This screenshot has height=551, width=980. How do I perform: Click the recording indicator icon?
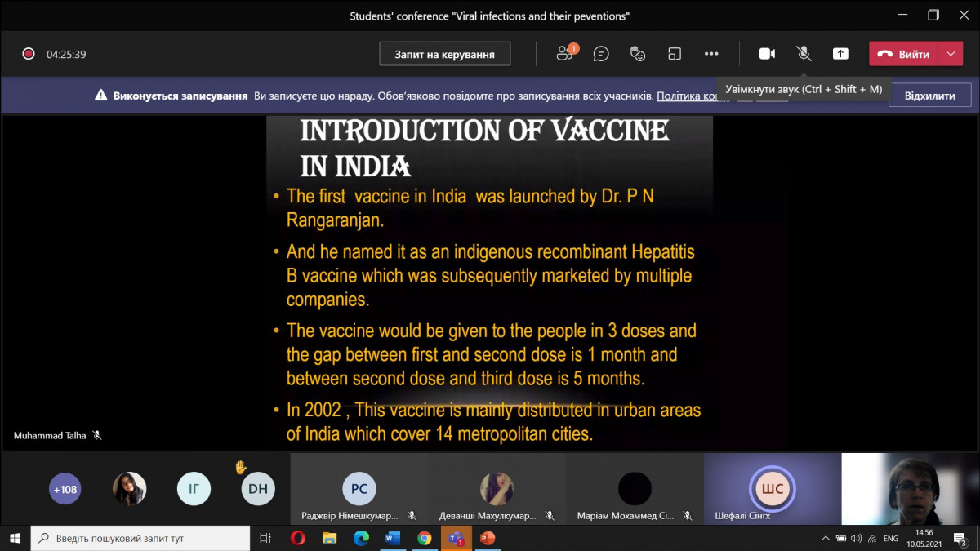(x=29, y=54)
